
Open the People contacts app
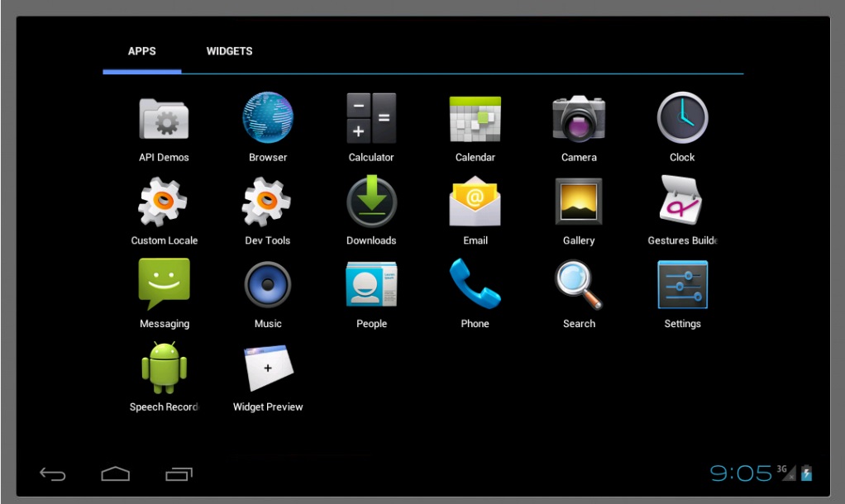[x=371, y=284]
